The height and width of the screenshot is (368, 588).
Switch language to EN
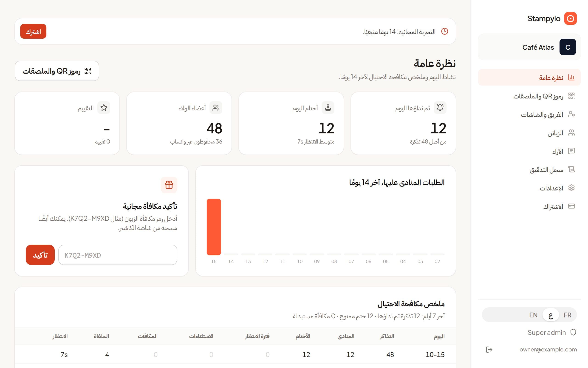click(x=533, y=315)
